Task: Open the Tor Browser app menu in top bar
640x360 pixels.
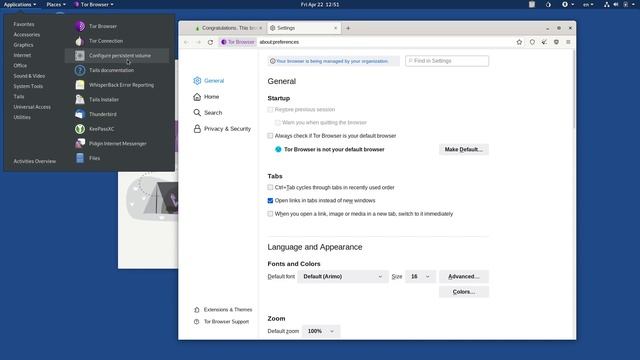Action: pyautogui.click(x=94, y=4)
